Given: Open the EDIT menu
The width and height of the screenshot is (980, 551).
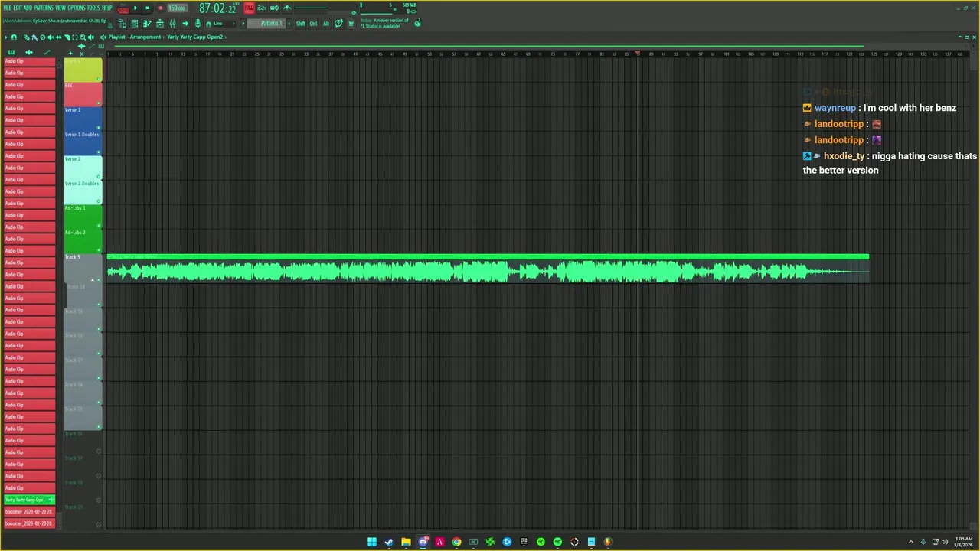Looking at the screenshot, I should click(18, 8).
